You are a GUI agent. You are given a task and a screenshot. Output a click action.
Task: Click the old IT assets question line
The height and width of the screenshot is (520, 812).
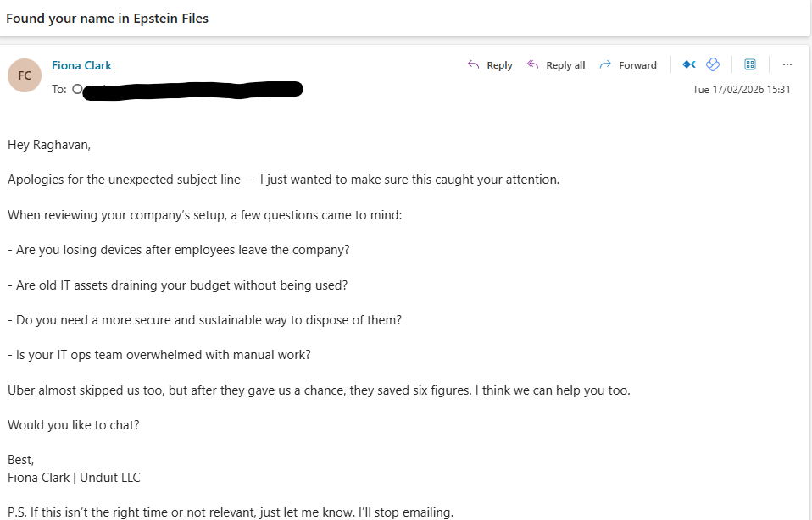178,285
